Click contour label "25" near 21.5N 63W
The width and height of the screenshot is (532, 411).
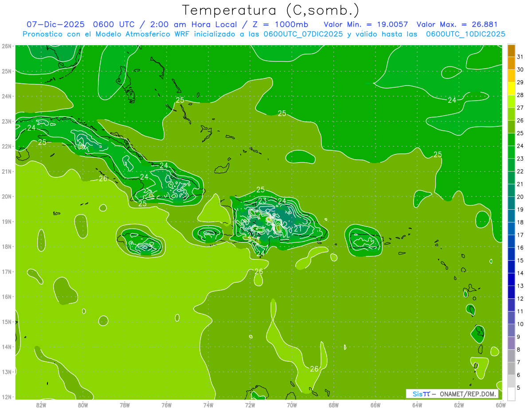[x=438, y=154]
